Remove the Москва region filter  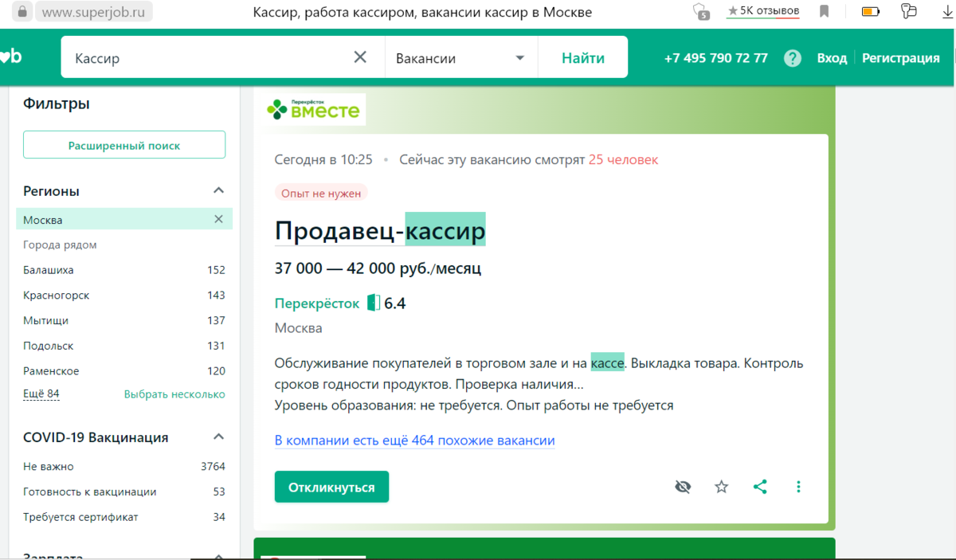[218, 219]
